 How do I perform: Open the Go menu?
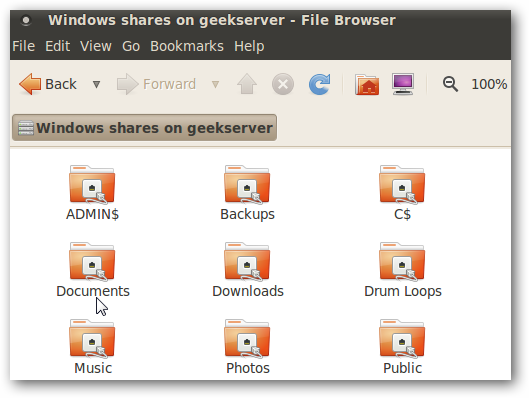131,46
